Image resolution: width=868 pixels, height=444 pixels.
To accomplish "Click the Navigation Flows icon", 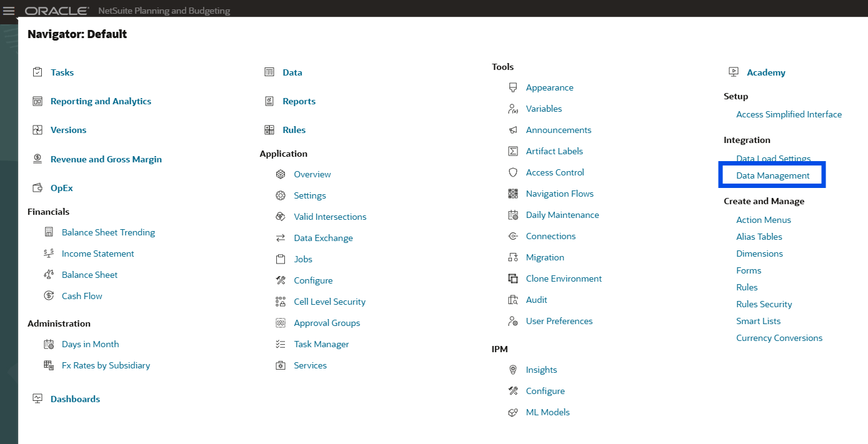I will click(513, 194).
